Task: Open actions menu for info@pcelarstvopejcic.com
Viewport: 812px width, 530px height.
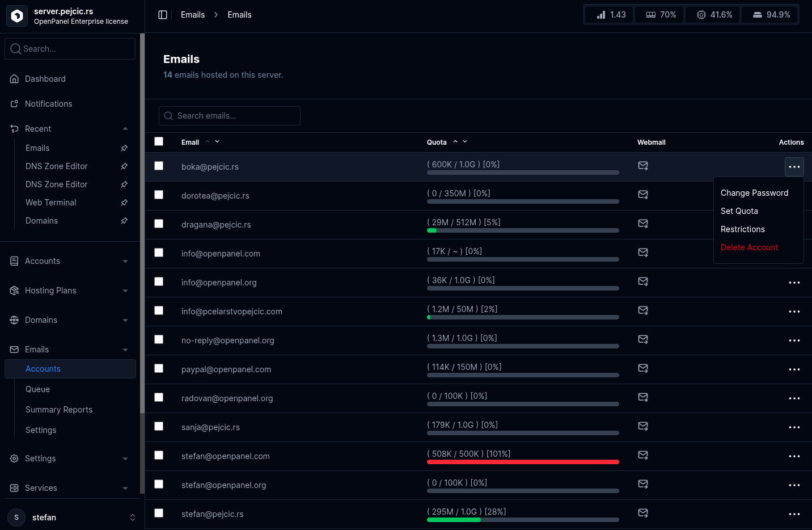Action: [794, 312]
